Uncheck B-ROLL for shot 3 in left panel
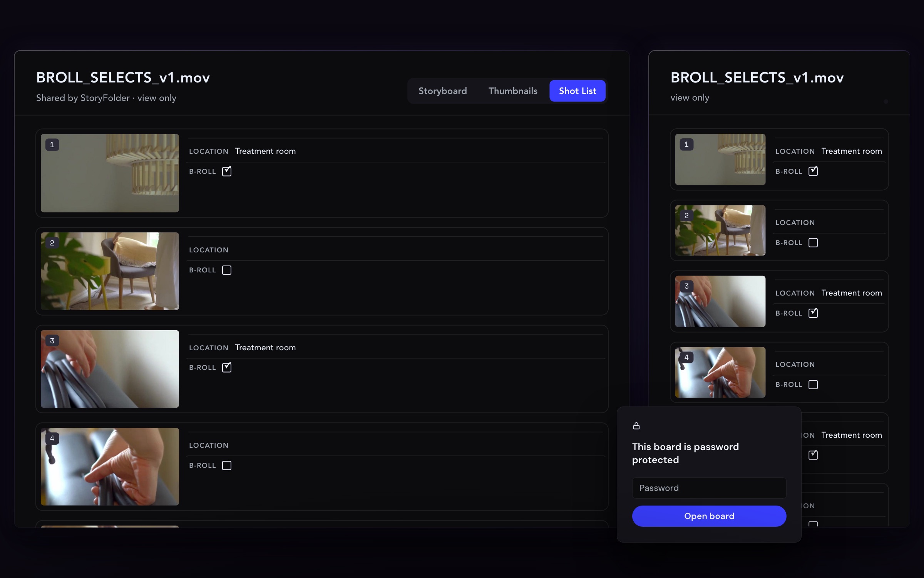Image resolution: width=924 pixels, height=578 pixels. [x=227, y=368]
